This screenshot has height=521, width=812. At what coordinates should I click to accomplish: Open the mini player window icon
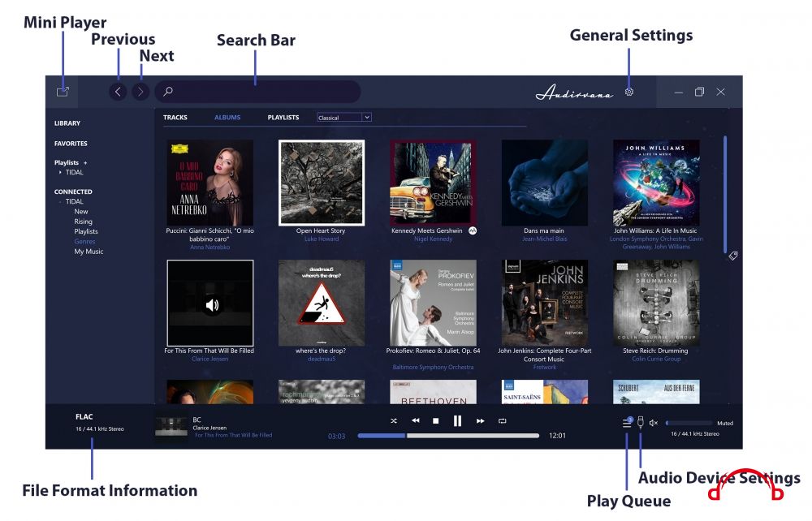click(x=63, y=92)
